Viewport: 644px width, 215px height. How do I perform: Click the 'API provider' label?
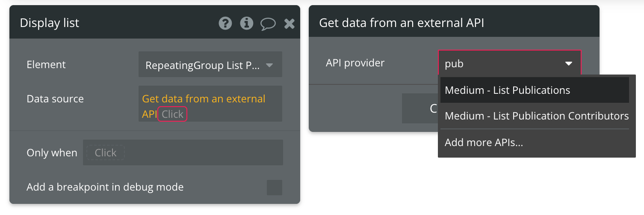[355, 63]
